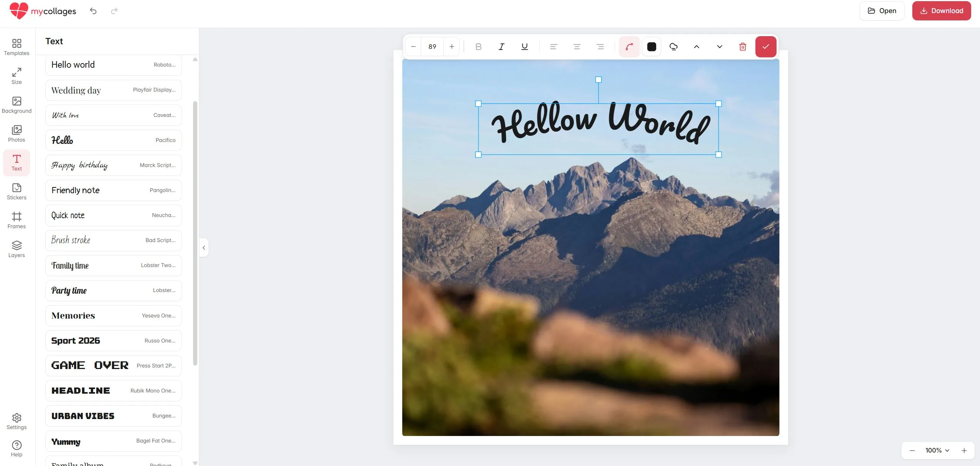Open the Help section
The height and width of the screenshot is (466, 980).
pyautogui.click(x=17, y=449)
